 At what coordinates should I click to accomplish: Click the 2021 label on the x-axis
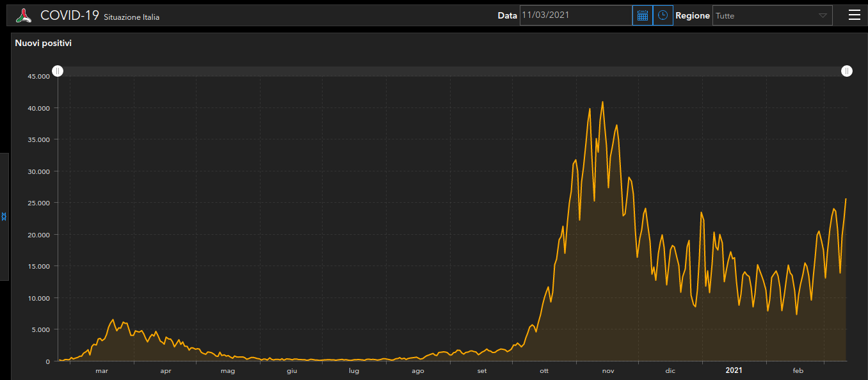pos(734,370)
